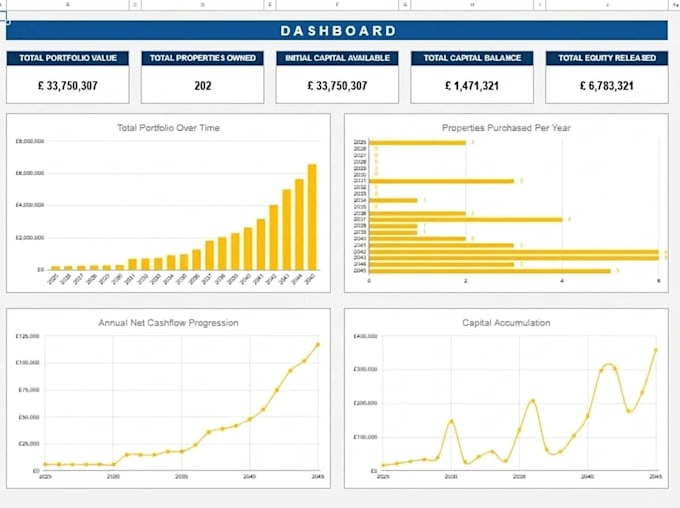Select column J header
Viewport: 680px width, 508px height.
click(x=607, y=5)
